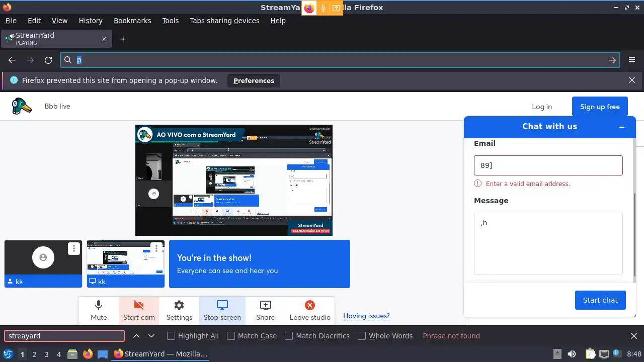Click the Go arrow in address bar
Image resolution: width=644 pixels, height=362 pixels.
[612, 60]
